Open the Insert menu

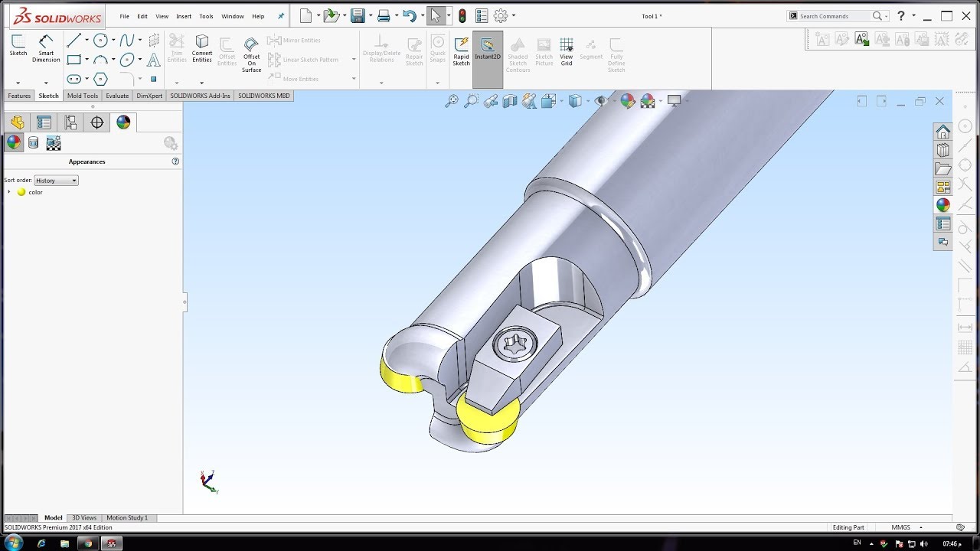[x=184, y=16]
